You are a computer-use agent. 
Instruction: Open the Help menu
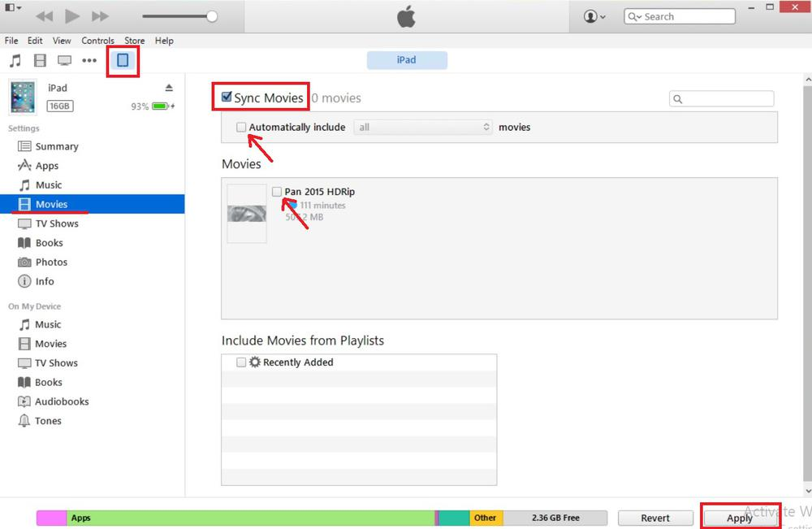click(x=164, y=41)
